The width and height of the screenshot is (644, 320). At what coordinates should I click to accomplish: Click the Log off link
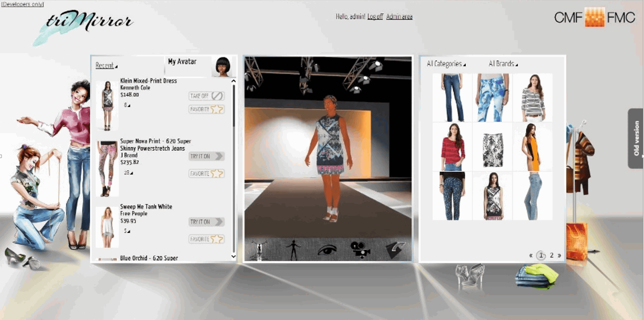coord(375,17)
